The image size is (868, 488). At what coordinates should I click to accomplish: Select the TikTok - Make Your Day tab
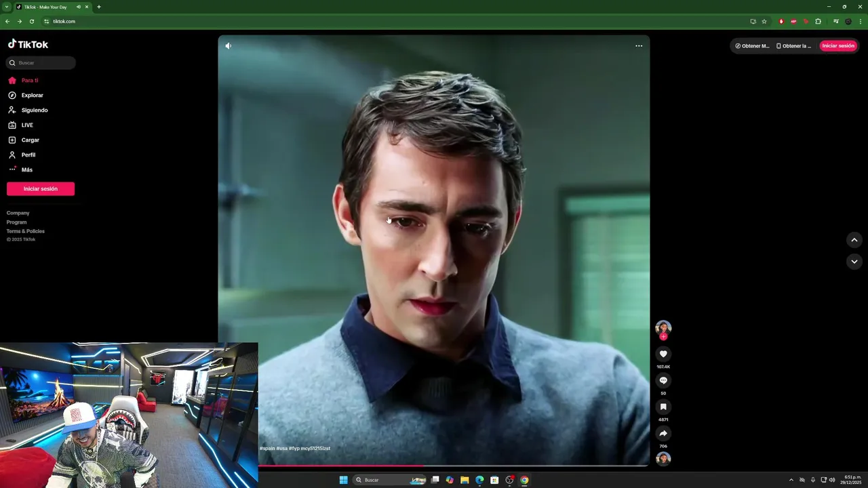tap(47, 7)
